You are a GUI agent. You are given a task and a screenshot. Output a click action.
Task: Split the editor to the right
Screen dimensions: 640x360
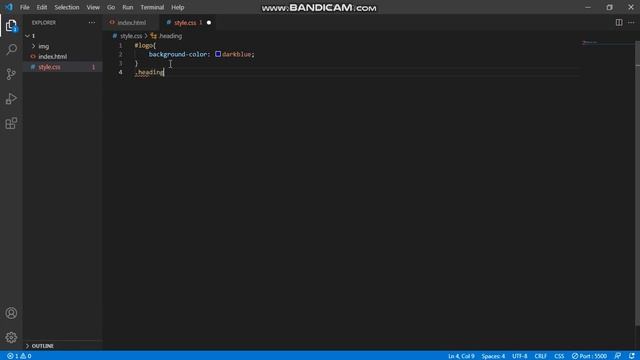click(x=619, y=22)
